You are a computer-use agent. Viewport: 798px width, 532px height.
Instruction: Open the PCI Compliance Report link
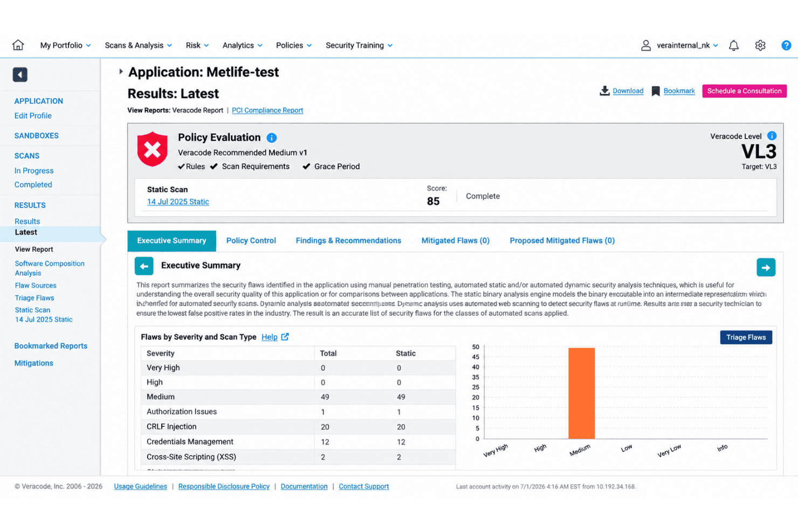click(267, 110)
